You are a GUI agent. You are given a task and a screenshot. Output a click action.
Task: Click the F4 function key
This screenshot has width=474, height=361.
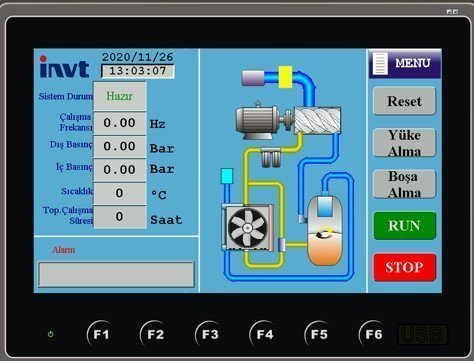(264, 334)
